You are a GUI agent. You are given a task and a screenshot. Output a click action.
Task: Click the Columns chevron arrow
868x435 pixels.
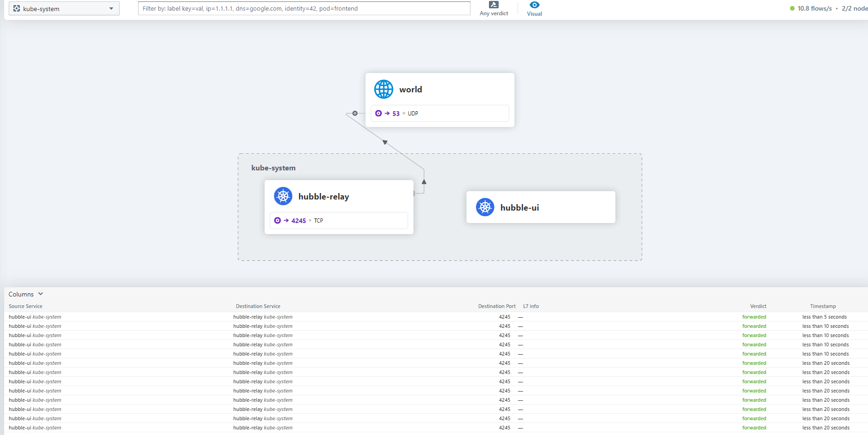click(41, 294)
